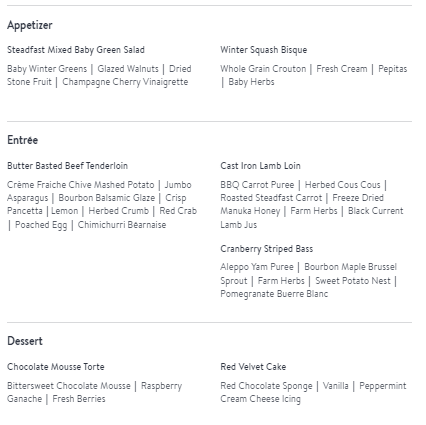This screenshot has height=425, width=426.
Task: Choose Butter Basted Beef Tenderloin title
Action: [68, 166]
